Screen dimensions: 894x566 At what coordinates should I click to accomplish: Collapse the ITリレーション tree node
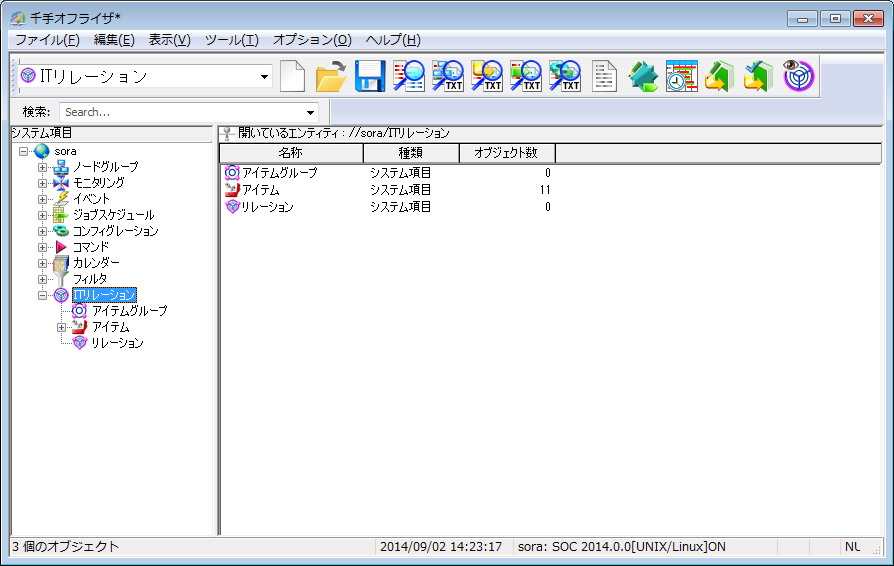42,295
